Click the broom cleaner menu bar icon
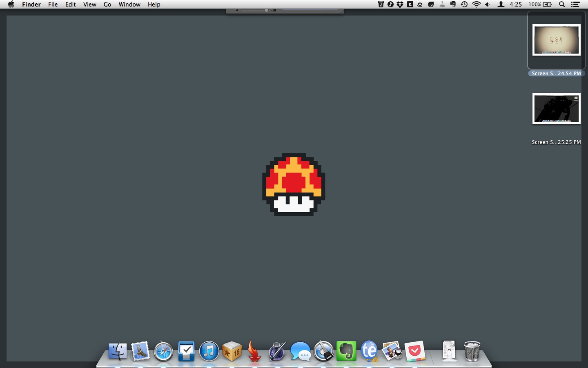This screenshot has width=588, height=368. pos(442,4)
